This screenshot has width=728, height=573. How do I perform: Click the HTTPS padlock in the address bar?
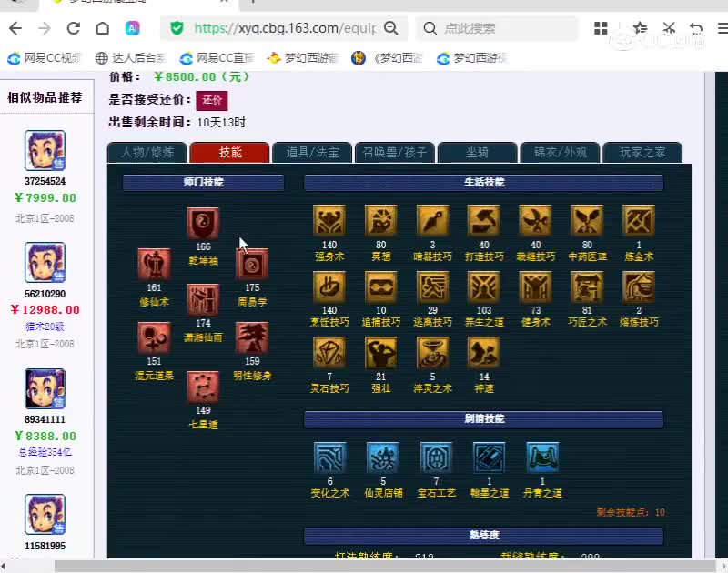point(176,28)
